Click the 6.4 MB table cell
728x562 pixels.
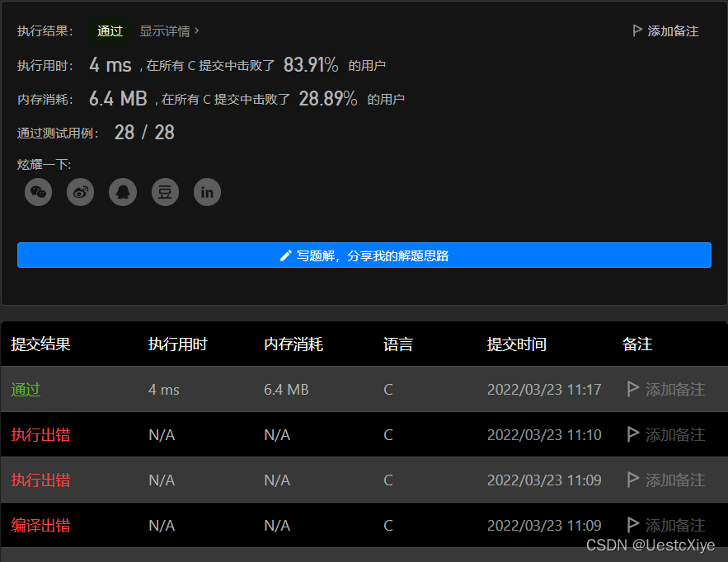(286, 390)
